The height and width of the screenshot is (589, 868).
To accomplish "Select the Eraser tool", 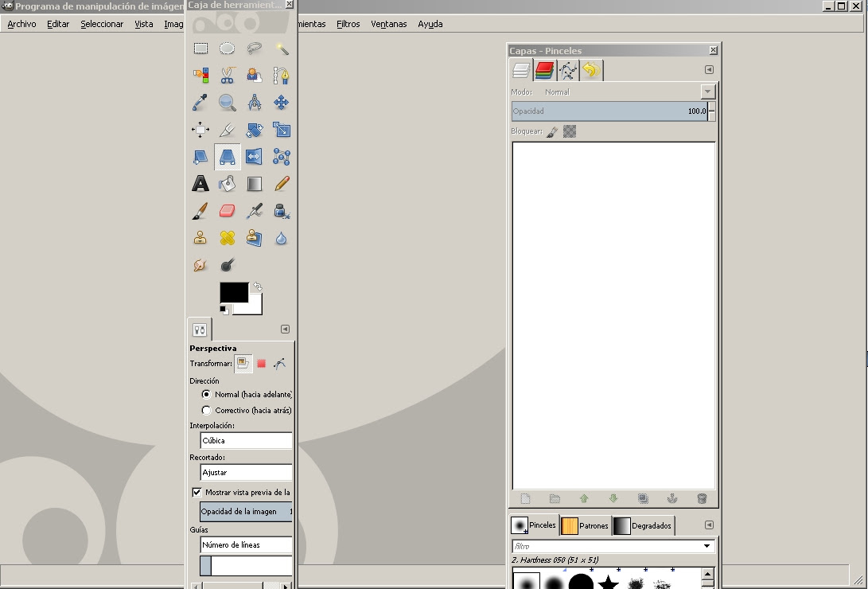I will pyautogui.click(x=227, y=211).
